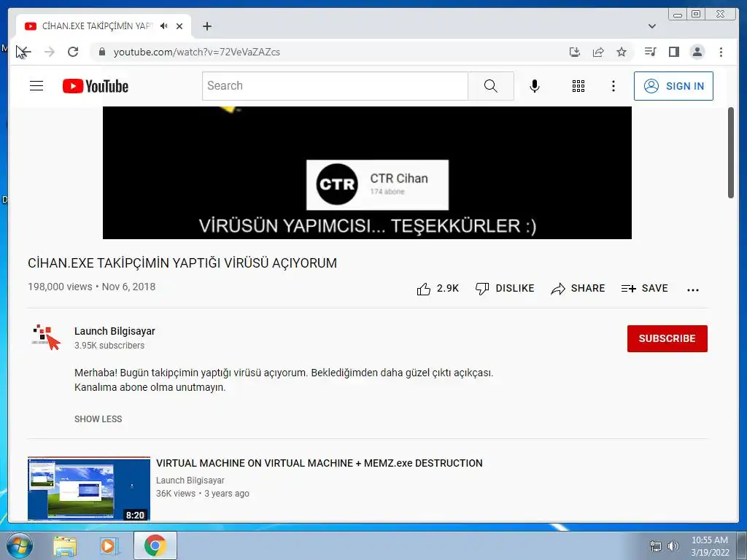The image size is (747, 560).
Task: Open Chrome profile avatar
Action: pyautogui.click(x=697, y=52)
